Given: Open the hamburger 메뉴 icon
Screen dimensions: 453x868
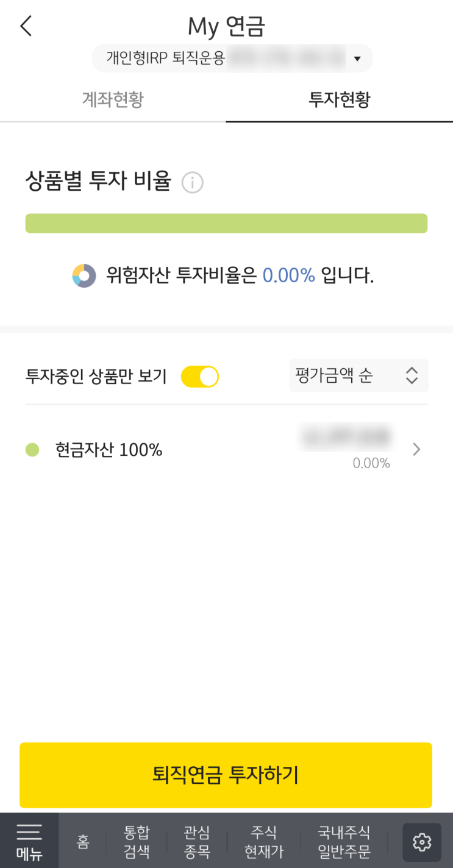Looking at the screenshot, I should [29, 841].
